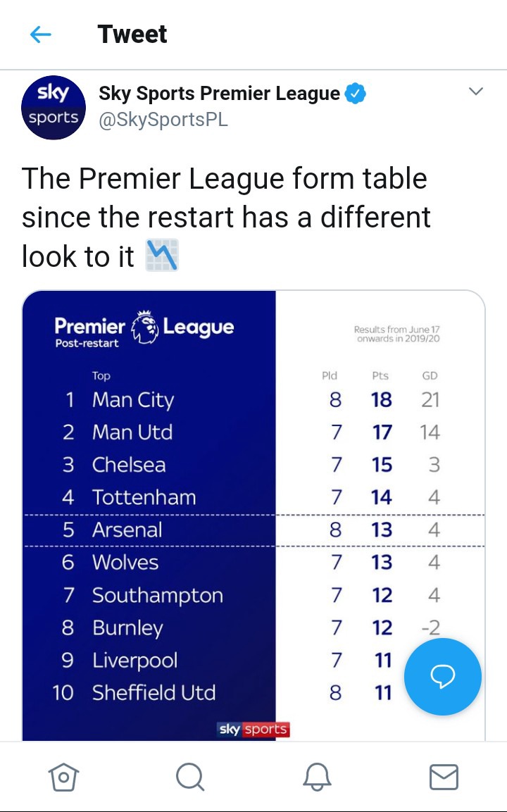Tap the blue reply bubble button

pyautogui.click(x=443, y=677)
